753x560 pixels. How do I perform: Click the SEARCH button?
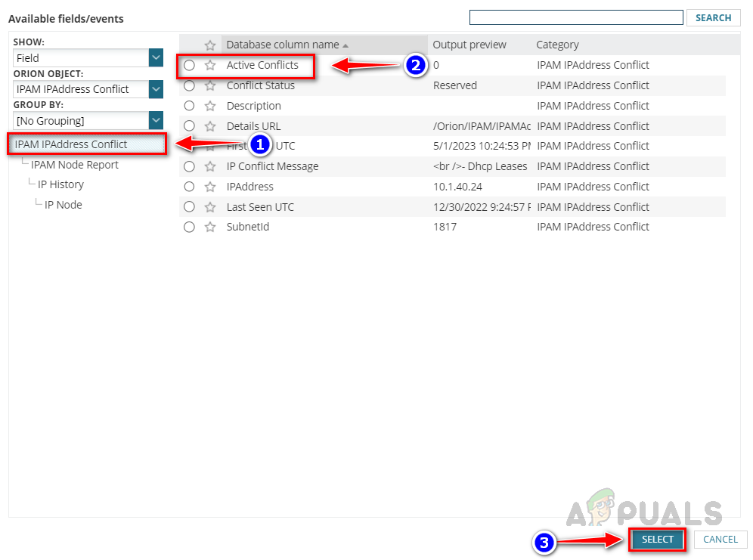[x=713, y=17]
